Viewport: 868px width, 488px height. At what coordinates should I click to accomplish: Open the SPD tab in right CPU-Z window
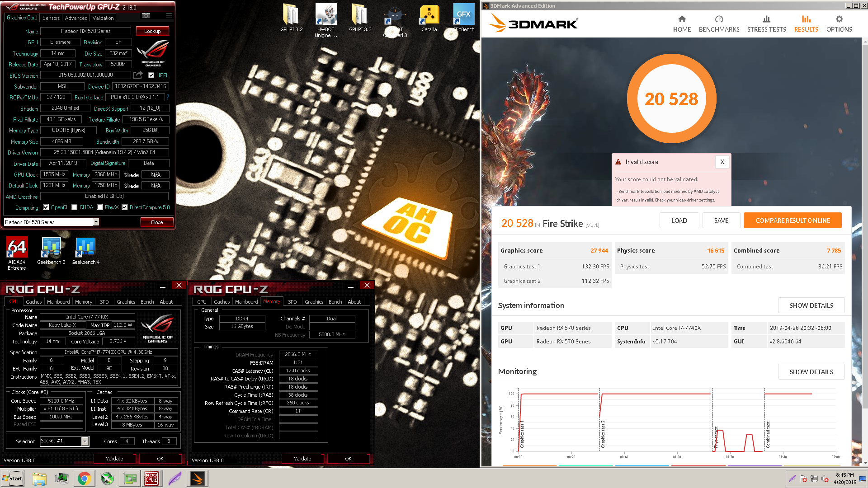click(292, 302)
